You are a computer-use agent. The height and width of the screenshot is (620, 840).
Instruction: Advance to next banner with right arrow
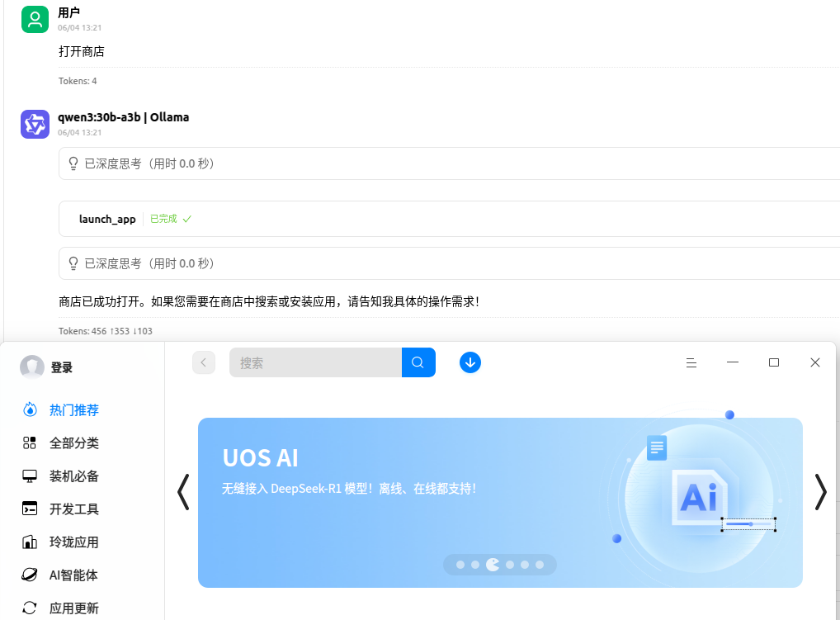click(821, 492)
